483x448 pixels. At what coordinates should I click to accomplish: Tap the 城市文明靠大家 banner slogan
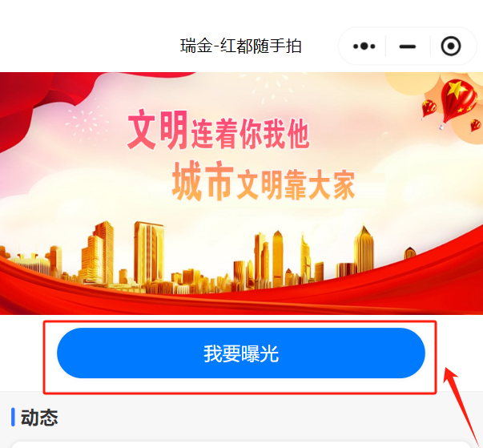264,181
